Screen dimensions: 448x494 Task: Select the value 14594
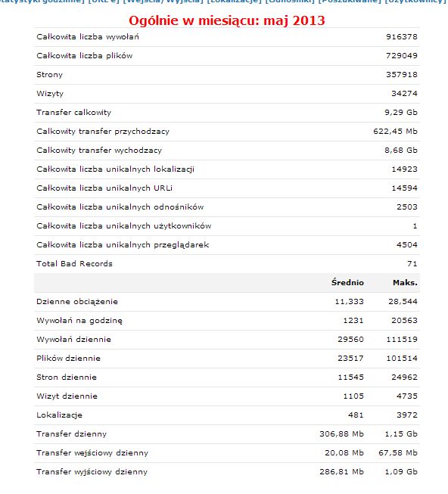pos(404,188)
